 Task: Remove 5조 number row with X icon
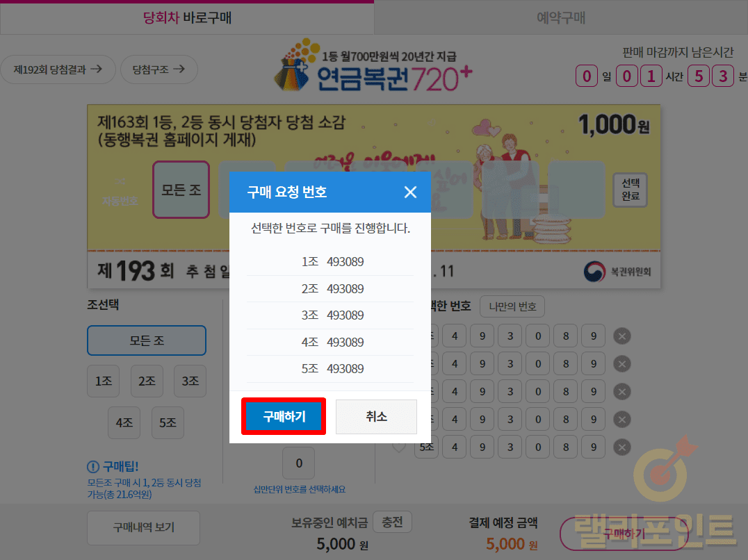[x=621, y=447]
